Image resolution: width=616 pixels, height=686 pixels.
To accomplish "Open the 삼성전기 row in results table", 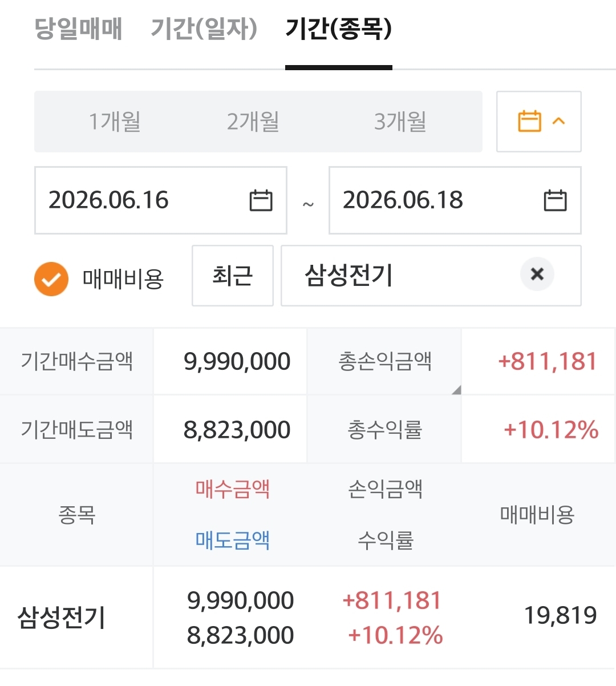I will (x=308, y=618).
